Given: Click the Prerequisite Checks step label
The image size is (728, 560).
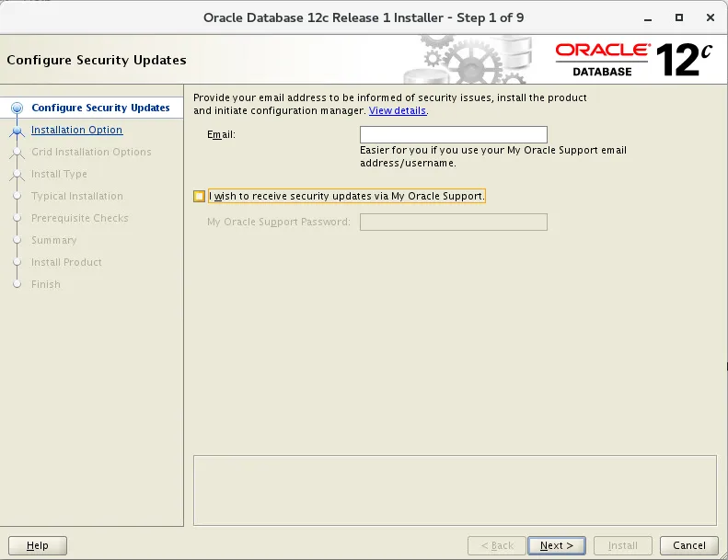Looking at the screenshot, I should 80,218.
